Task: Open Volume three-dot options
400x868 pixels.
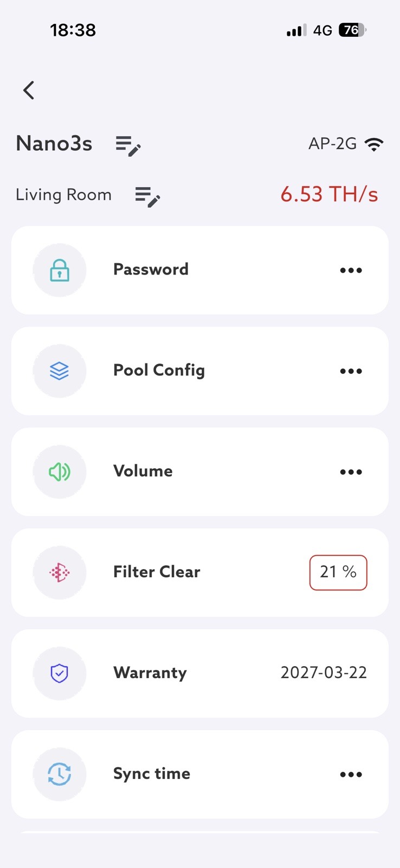Action: click(x=351, y=472)
